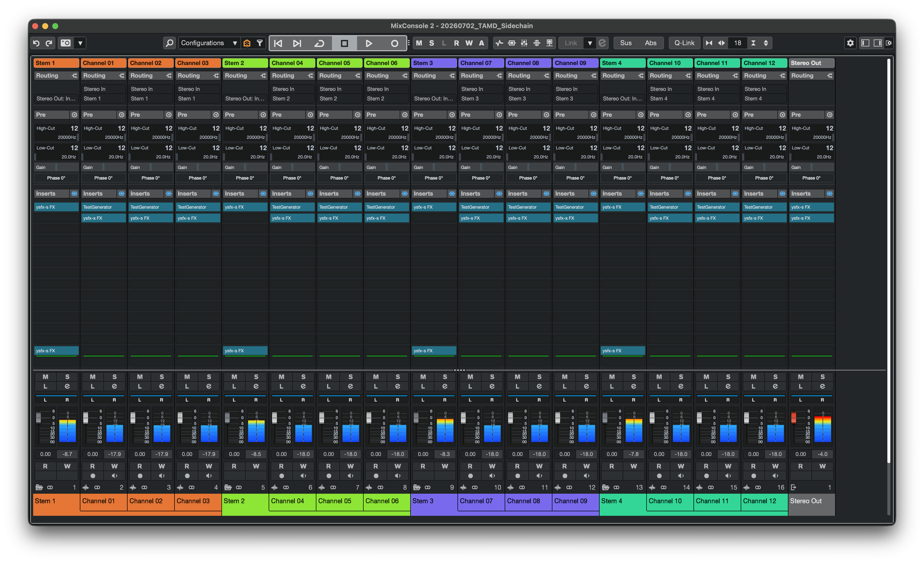Click the bypass EQs icon in toolbar
924x563 pixels.
511,43
